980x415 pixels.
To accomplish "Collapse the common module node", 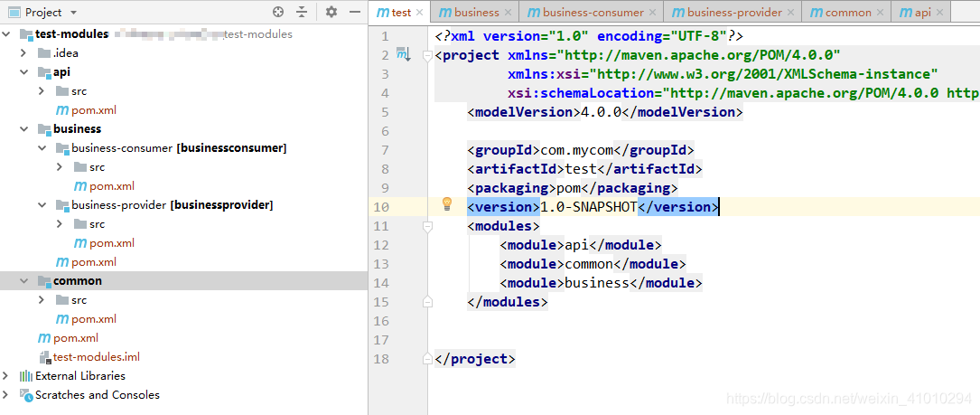I will 23,281.
